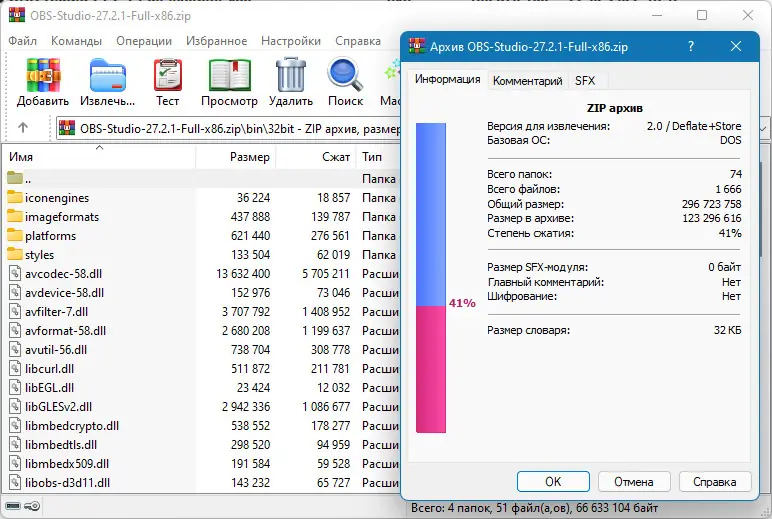Image resolution: width=772 pixels, height=519 pixels.
Task: Select the avformat-58.dll file name
Action: 65,330
